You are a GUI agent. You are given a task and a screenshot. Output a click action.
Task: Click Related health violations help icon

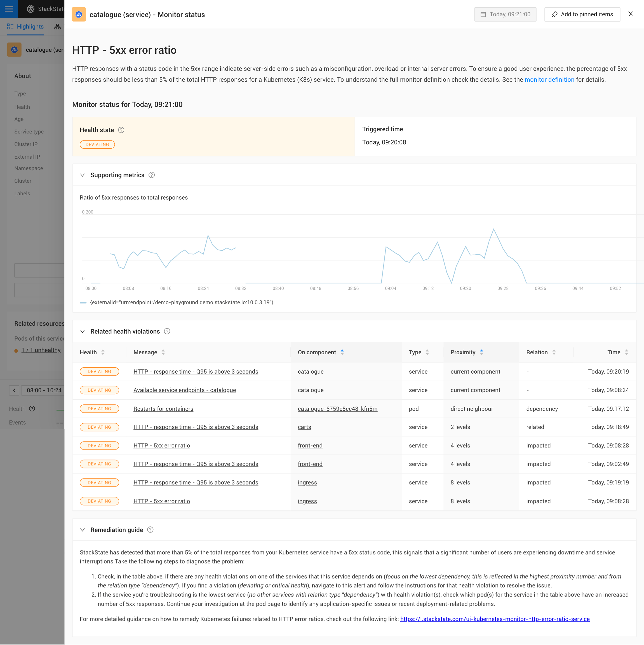[167, 331]
